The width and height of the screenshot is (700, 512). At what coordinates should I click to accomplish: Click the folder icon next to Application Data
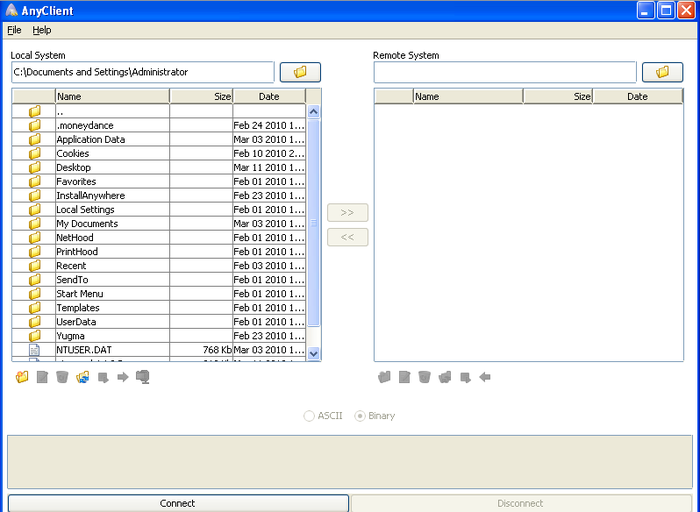coord(34,139)
